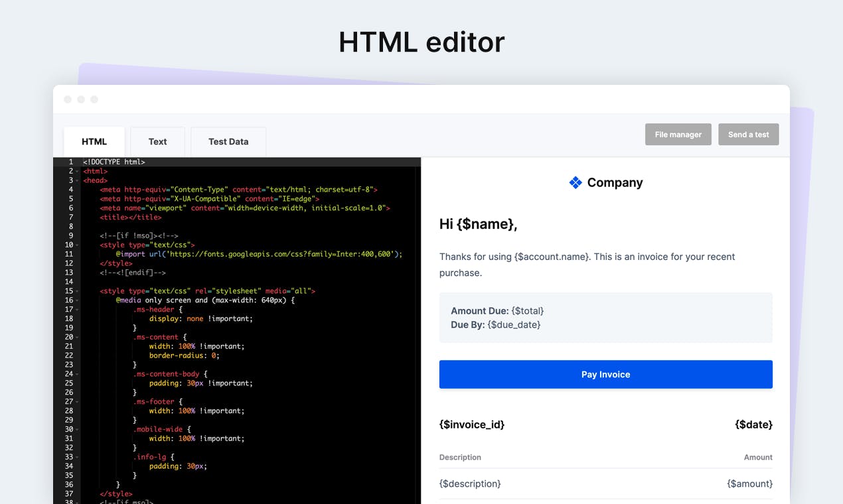Image resolution: width=843 pixels, height=504 pixels.
Task: Collapse the @media rule on line 16
Action: (77, 300)
